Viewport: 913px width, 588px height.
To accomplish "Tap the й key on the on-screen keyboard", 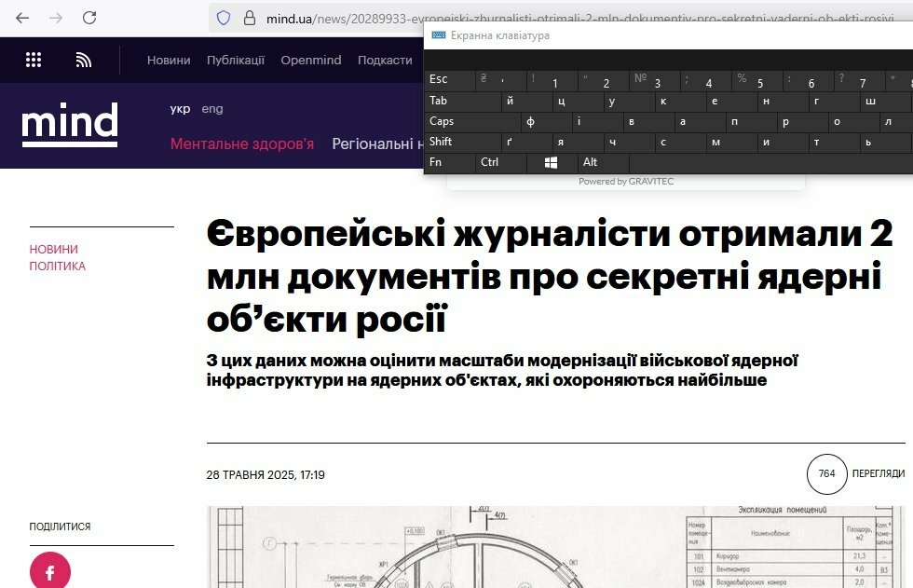I will click(x=526, y=101).
